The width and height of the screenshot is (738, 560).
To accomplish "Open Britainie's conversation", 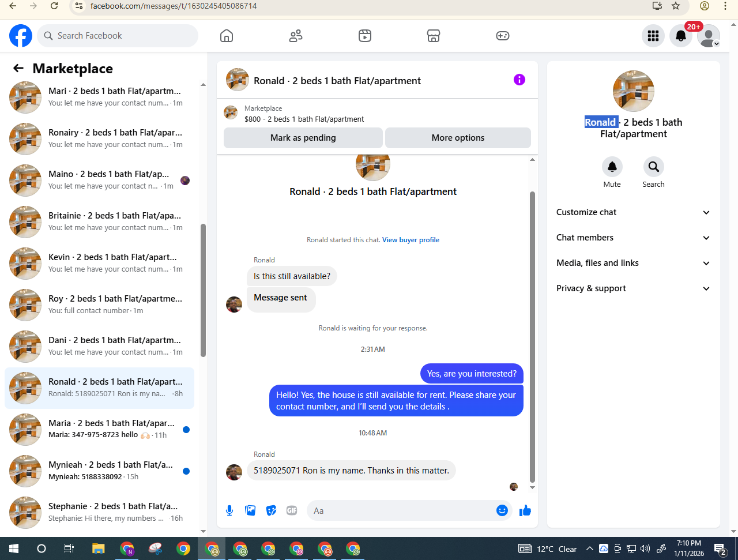I will tap(99, 221).
